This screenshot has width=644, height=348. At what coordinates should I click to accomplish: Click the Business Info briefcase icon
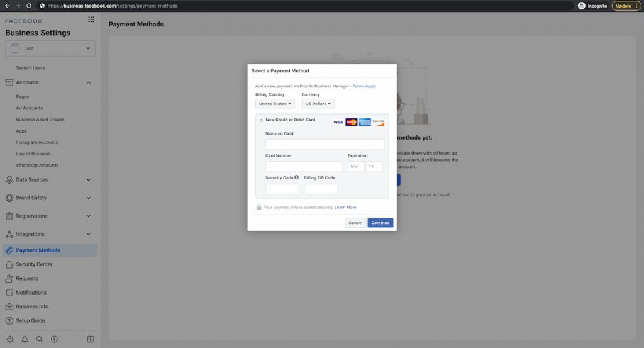(x=9, y=306)
